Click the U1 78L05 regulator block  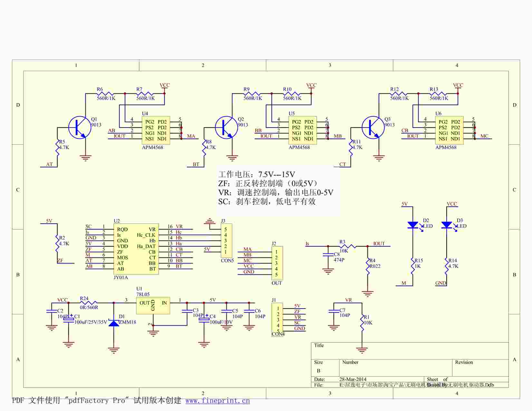(x=153, y=305)
